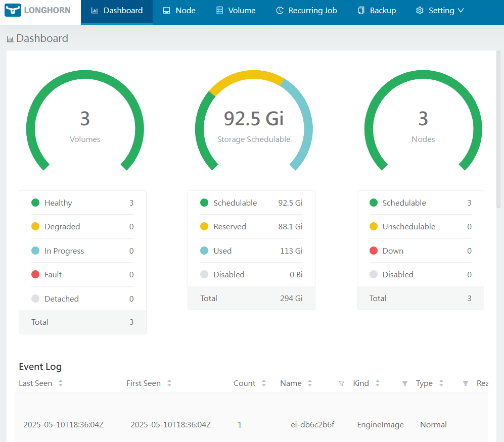Click the Setting gear icon
The image size is (504, 442).
pos(419,10)
